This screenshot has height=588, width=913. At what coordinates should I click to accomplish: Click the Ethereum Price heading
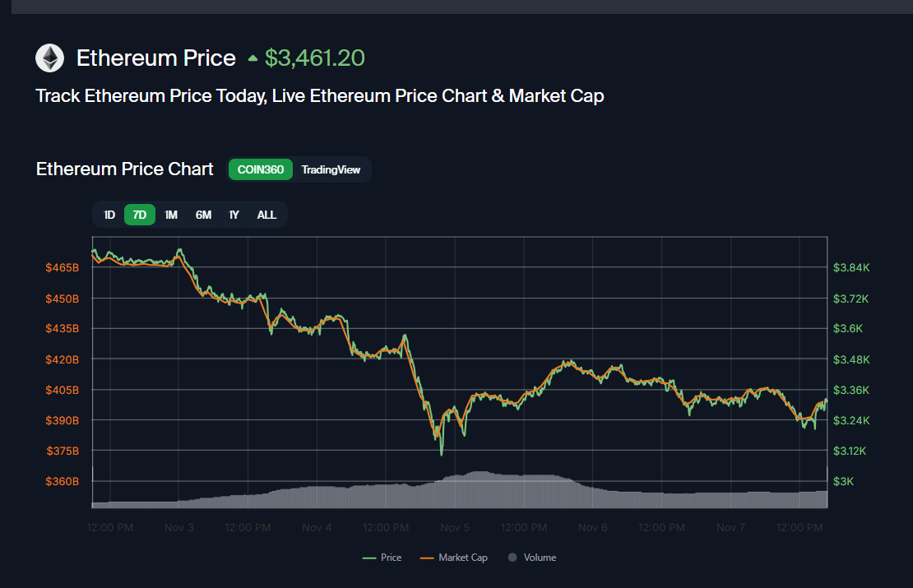(x=156, y=58)
